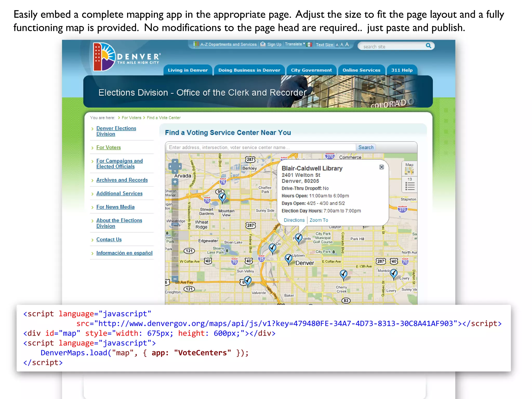Click the Blair-Caldwell Library popup title
532x399 pixels.
[312, 168]
